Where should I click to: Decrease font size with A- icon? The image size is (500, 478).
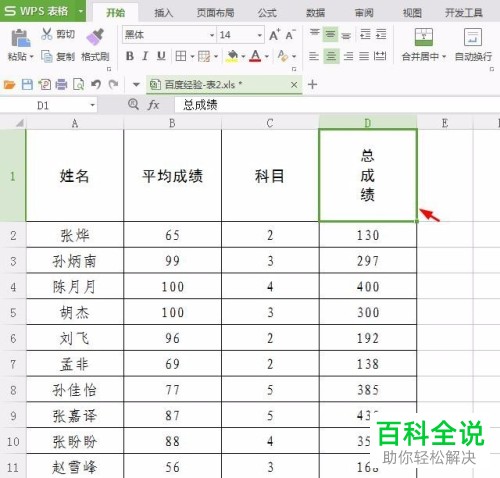[290, 35]
